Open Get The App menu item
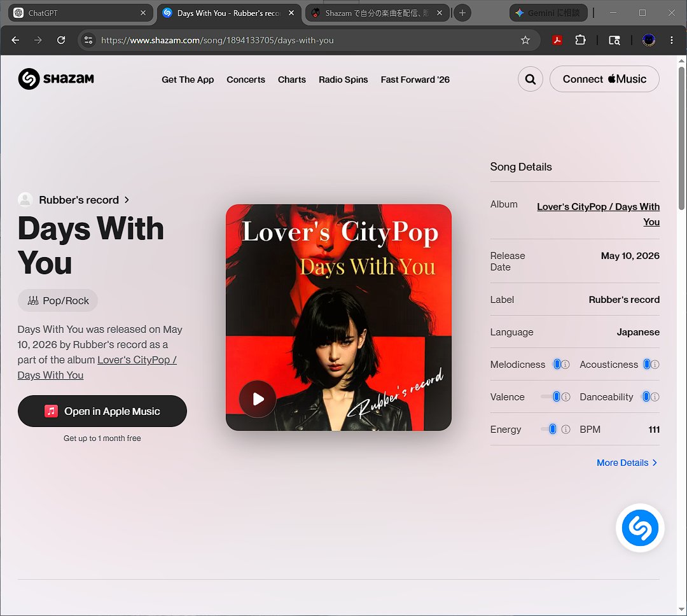The width and height of the screenshot is (687, 616). (x=188, y=80)
